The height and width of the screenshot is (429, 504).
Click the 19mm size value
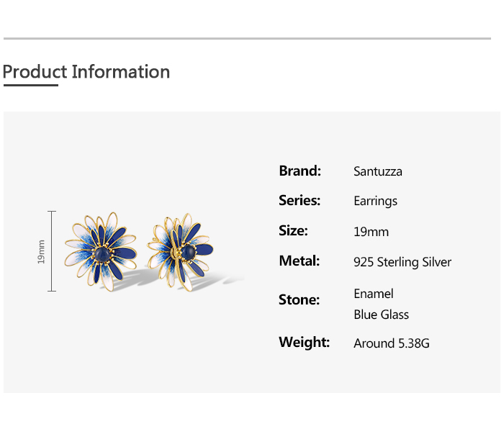click(371, 232)
